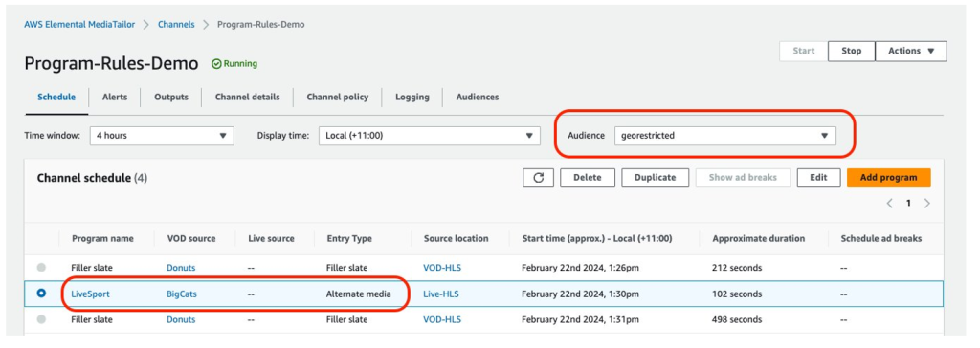Screen dimensions: 980x348
Task: Open VOD-HLS source location in 1:31pm row
Action: click(442, 319)
